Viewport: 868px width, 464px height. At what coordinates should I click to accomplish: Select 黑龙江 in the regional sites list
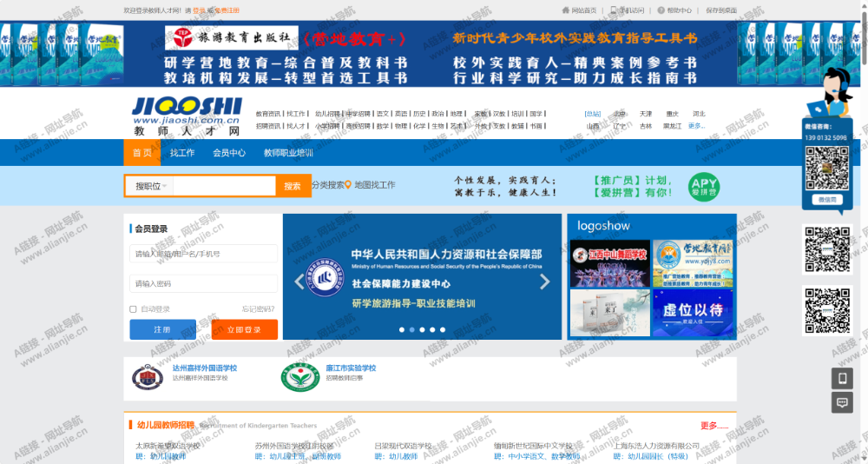point(673,126)
